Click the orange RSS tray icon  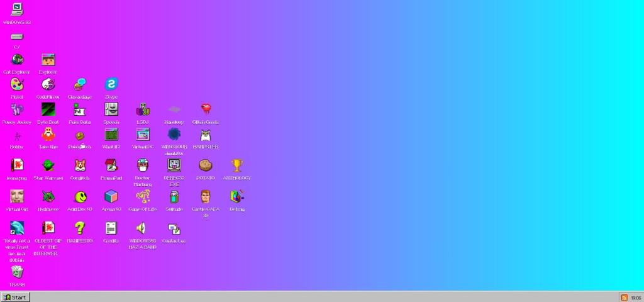click(x=625, y=298)
